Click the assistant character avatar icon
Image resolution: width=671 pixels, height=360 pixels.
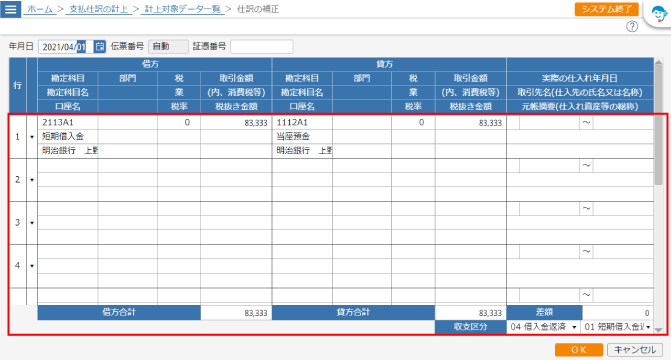(x=659, y=15)
